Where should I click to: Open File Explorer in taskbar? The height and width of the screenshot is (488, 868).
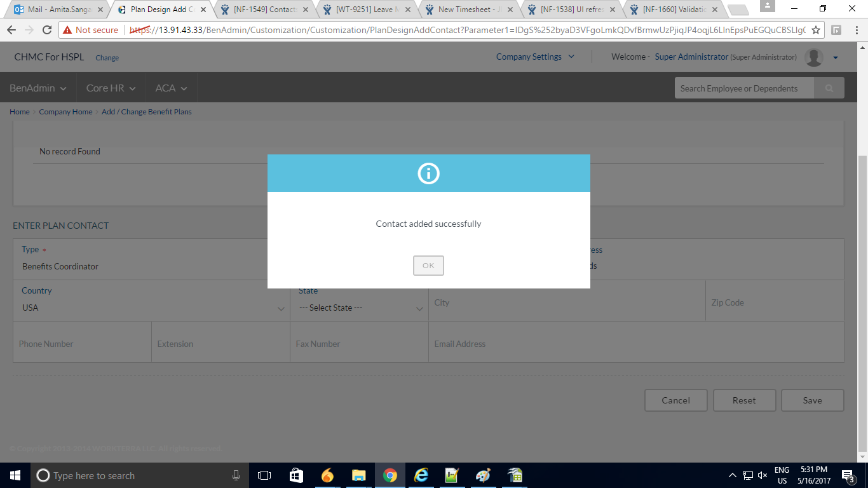coord(358,475)
